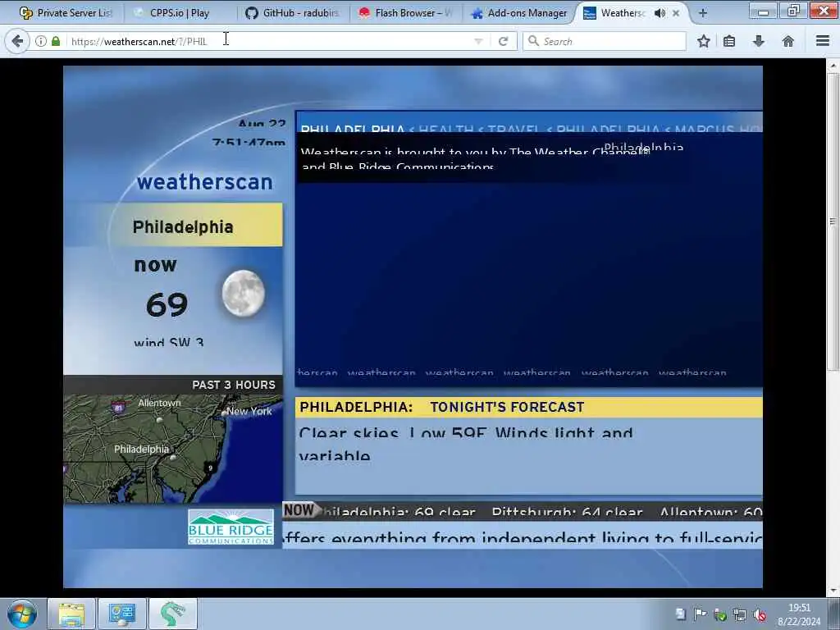Go to the Home page icon
The image size is (840, 630).
[788, 41]
